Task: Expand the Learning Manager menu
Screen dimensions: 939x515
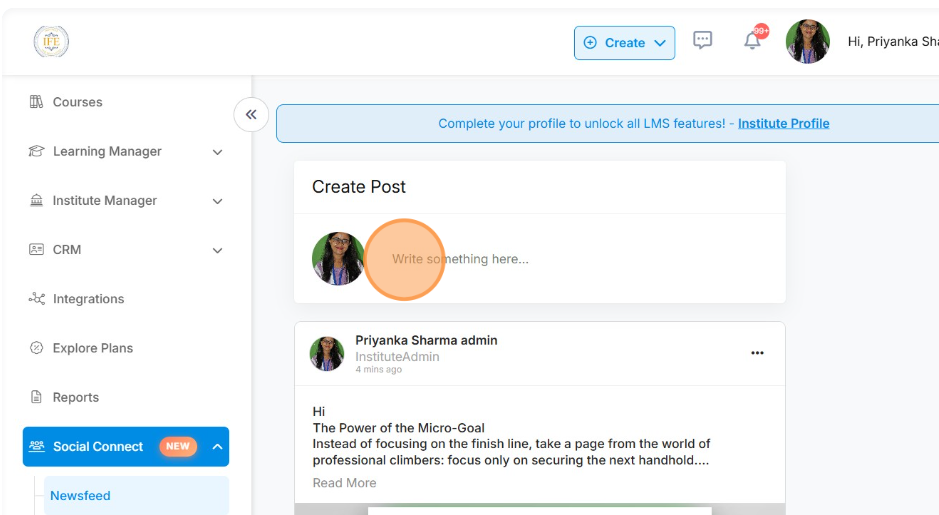Action: coord(217,152)
